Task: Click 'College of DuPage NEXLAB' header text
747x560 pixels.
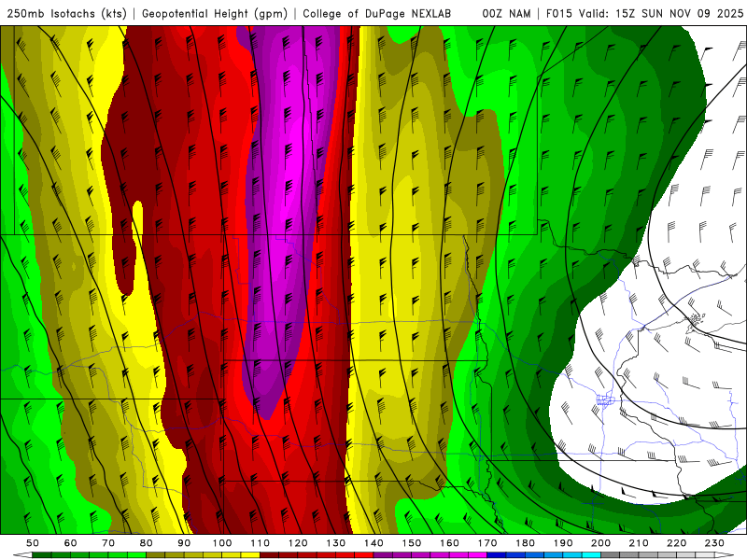Action: pos(377,13)
